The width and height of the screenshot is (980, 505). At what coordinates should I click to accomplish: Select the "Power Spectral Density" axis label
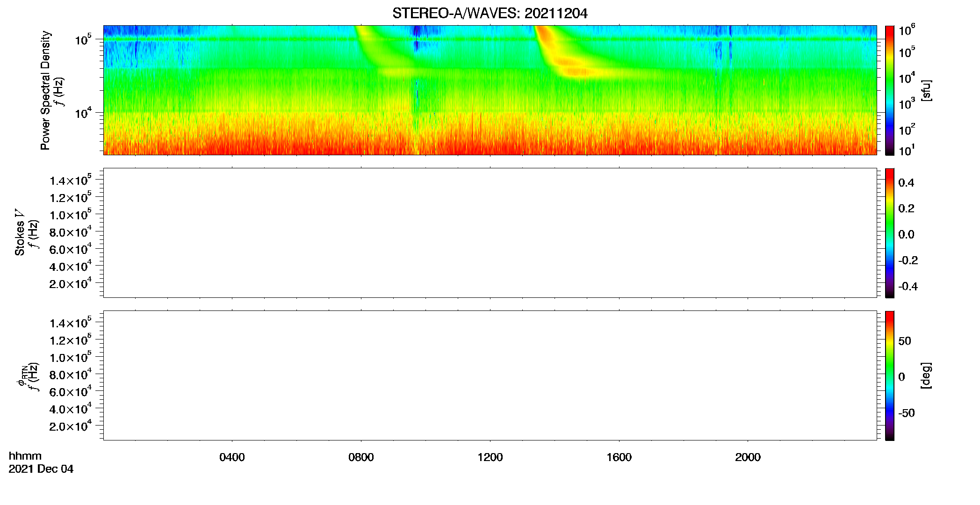45,90
